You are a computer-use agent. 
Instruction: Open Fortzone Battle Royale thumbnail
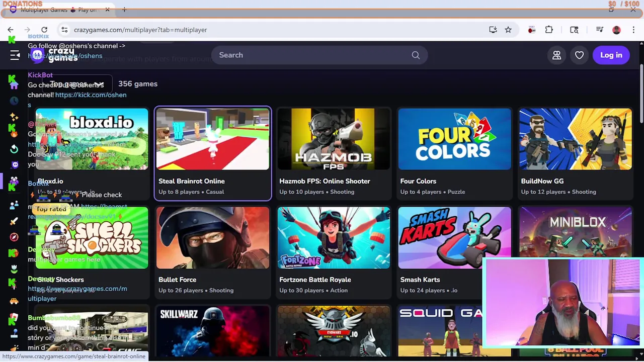(x=334, y=238)
